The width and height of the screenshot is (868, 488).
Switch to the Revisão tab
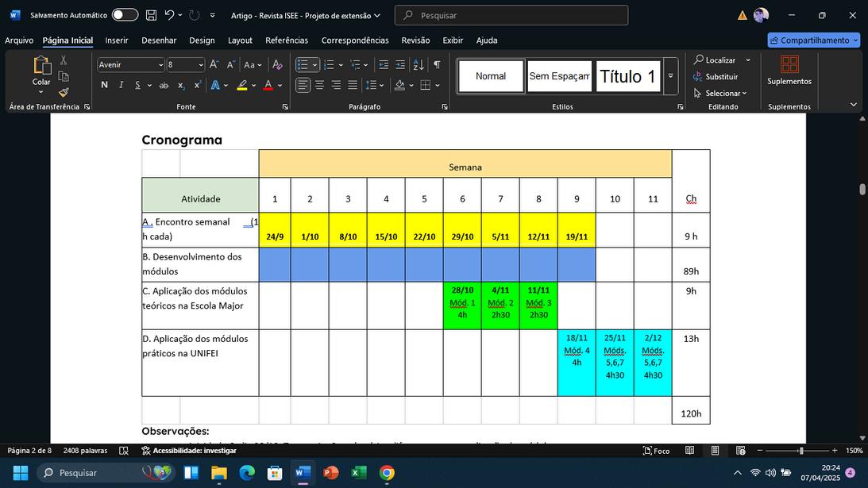point(415,40)
